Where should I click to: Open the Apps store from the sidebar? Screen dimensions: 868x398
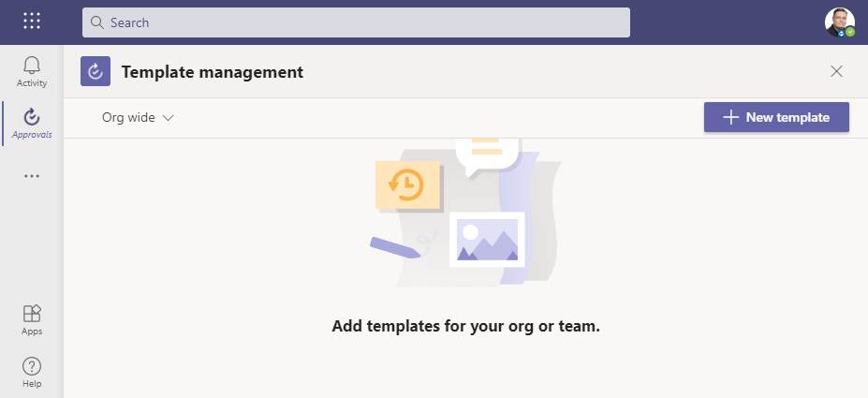(32, 319)
